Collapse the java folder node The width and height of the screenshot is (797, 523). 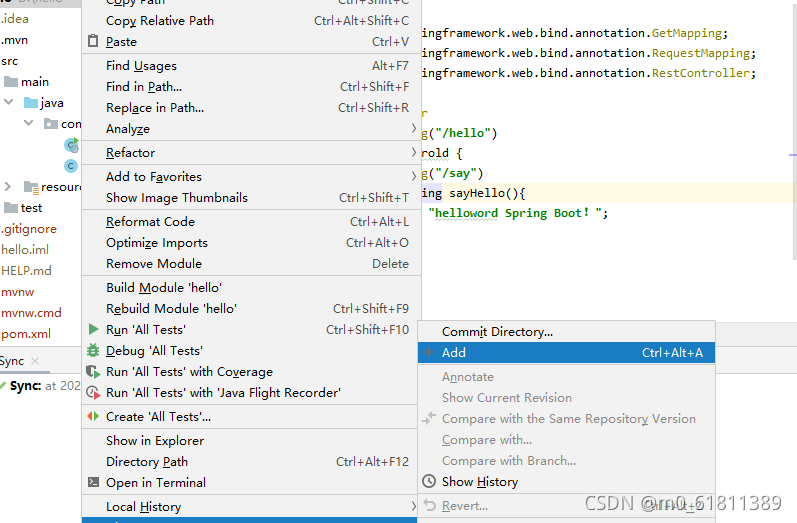9,102
